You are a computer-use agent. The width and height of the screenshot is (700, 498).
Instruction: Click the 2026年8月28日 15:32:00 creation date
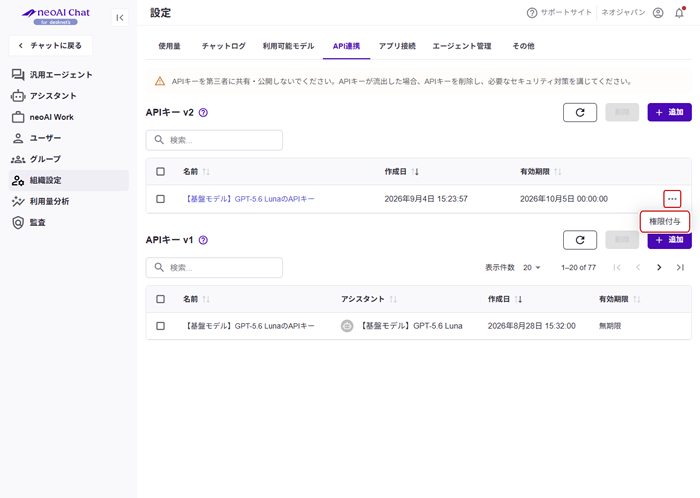(532, 326)
